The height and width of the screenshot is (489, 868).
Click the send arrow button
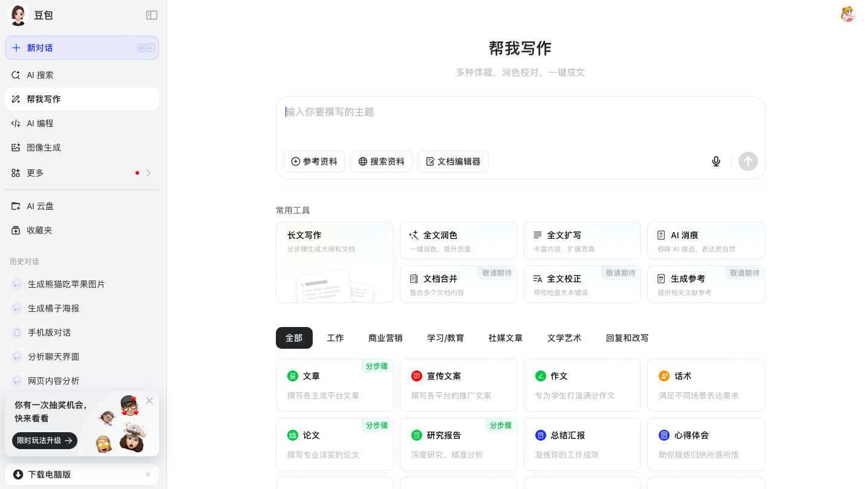[x=748, y=161]
